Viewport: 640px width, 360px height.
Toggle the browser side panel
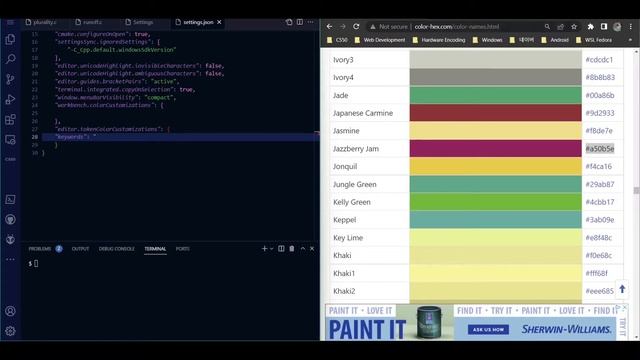(x=604, y=27)
